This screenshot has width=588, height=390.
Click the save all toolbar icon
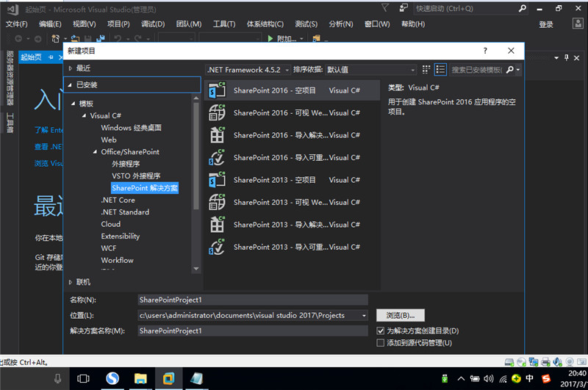(x=101, y=39)
